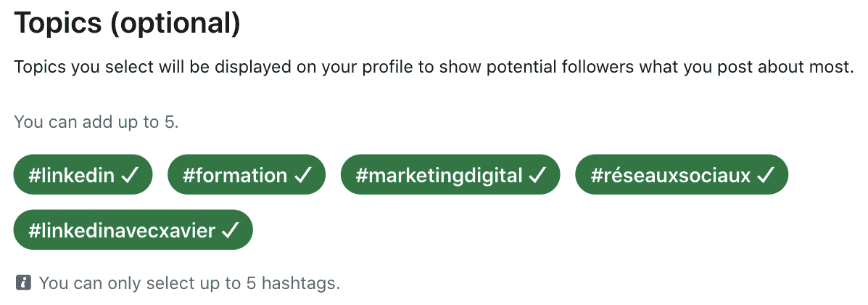Screen dimensions: 868x305
Task: Click the checkmark next to #formation
Action: tap(302, 176)
